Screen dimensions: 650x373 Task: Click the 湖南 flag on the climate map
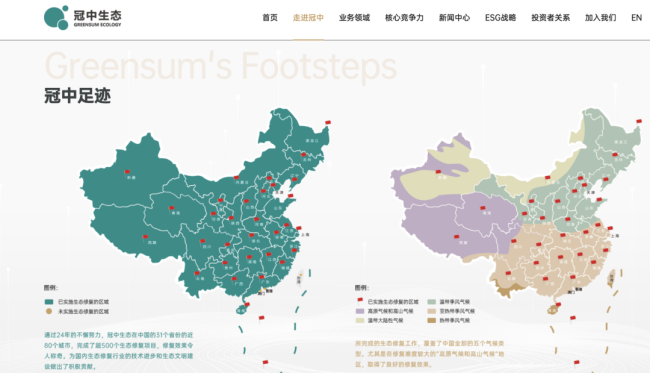560,257
